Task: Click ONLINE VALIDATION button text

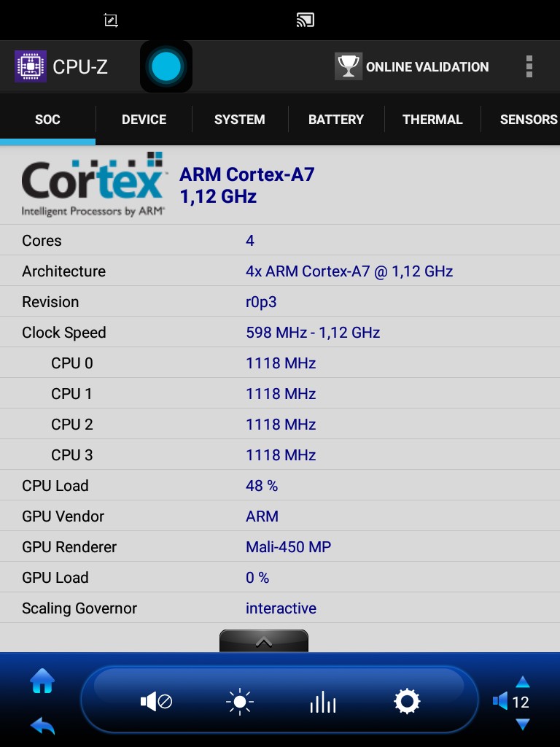Action: (x=427, y=66)
